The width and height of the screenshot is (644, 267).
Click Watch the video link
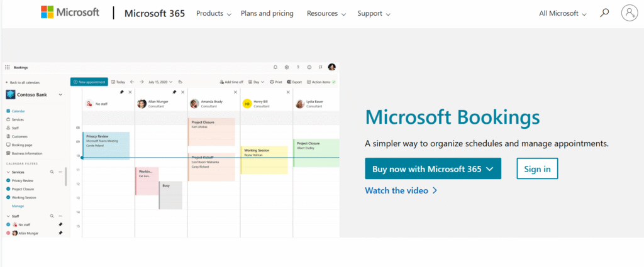[401, 191]
